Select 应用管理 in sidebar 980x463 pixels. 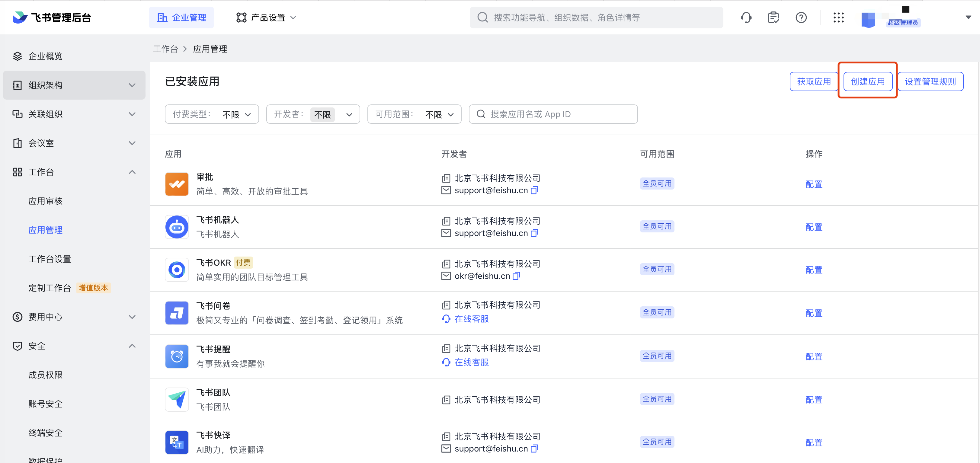pyautogui.click(x=45, y=230)
